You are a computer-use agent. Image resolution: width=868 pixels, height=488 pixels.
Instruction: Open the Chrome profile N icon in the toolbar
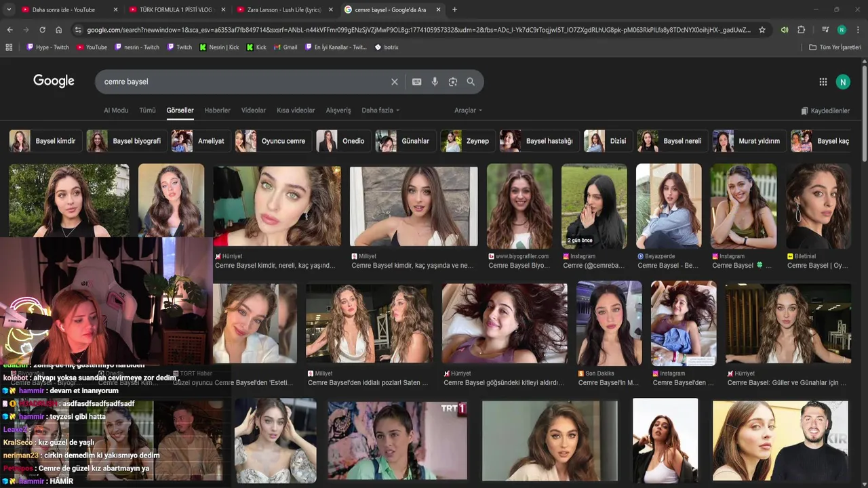pyautogui.click(x=842, y=30)
